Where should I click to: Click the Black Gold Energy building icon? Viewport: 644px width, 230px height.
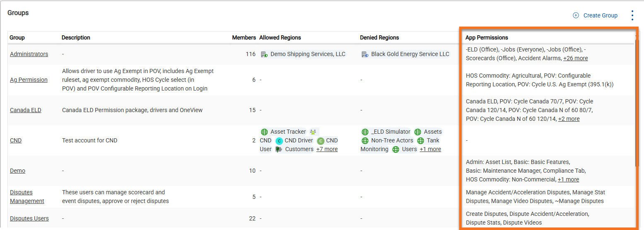tap(365, 54)
